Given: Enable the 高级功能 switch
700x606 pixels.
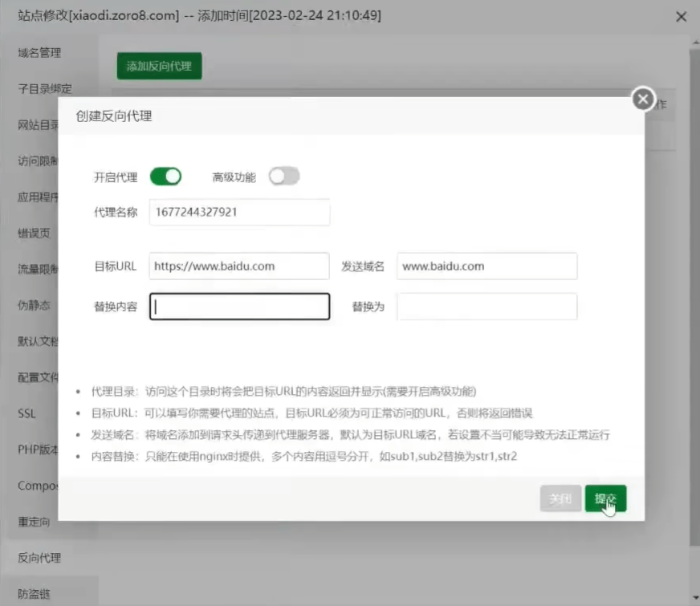Looking at the screenshot, I should click(x=284, y=177).
